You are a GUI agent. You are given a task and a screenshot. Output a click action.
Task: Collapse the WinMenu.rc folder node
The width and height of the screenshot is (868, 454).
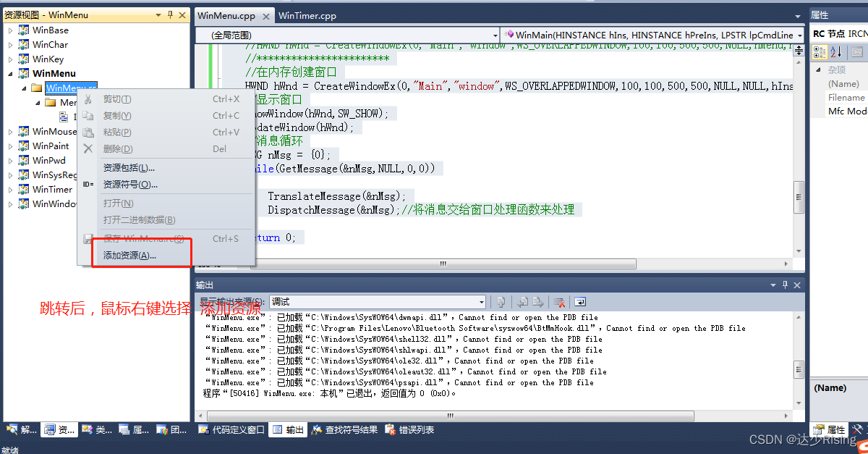pyautogui.click(x=23, y=88)
